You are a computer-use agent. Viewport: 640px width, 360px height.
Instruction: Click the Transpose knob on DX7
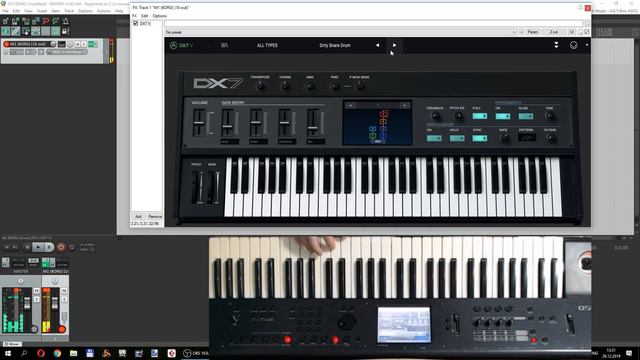tap(260, 86)
